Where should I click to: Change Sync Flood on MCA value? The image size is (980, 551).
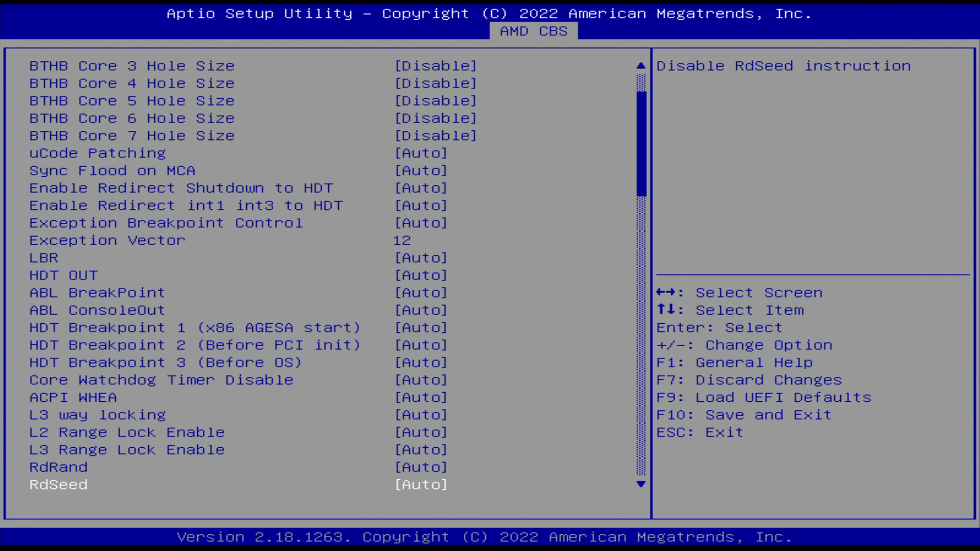[421, 171]
